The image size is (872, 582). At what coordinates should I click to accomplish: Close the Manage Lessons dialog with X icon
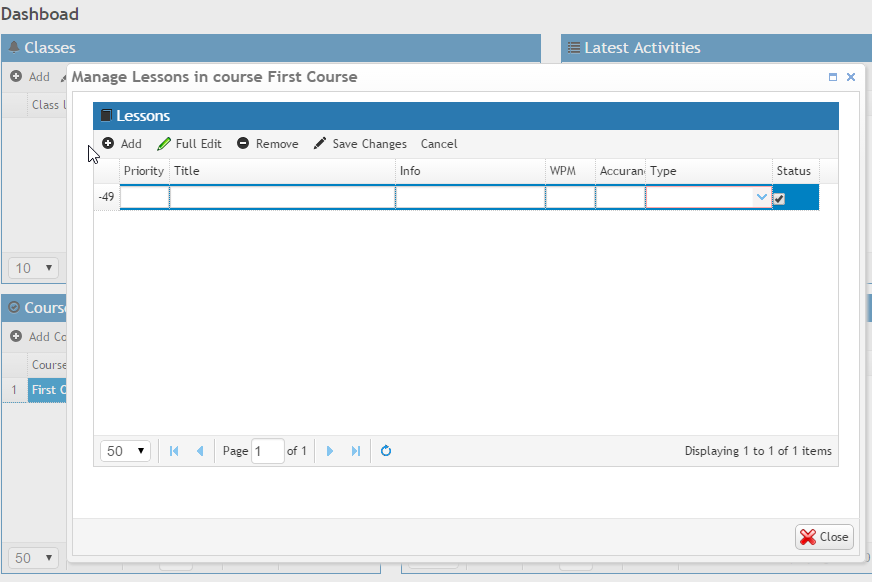(x=851, y=77)
